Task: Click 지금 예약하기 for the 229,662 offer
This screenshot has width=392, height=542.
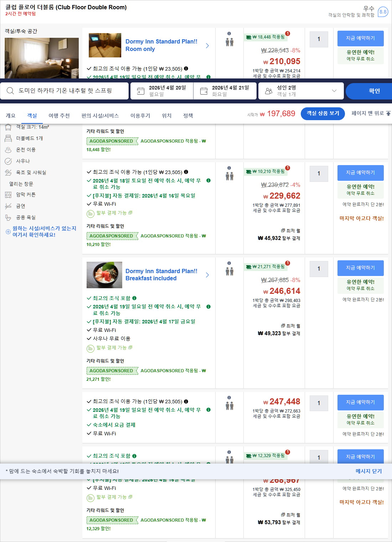Action: point(360,173)
